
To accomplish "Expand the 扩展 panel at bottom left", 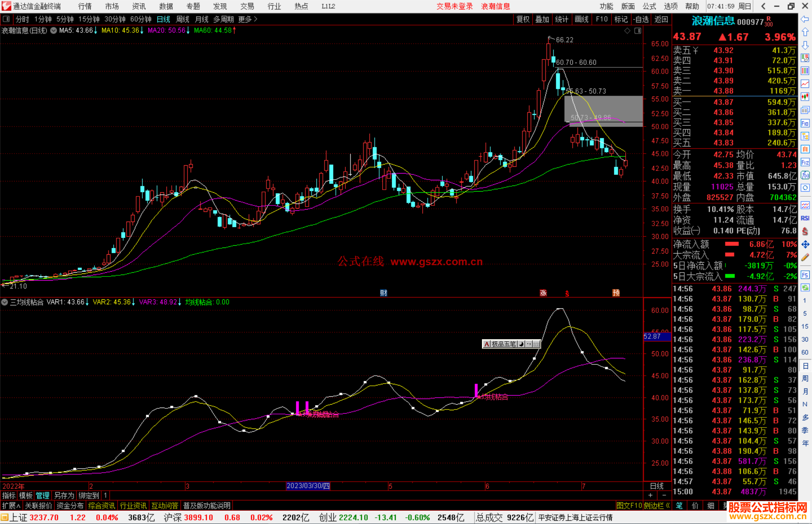I will click(x=11, y=506).
